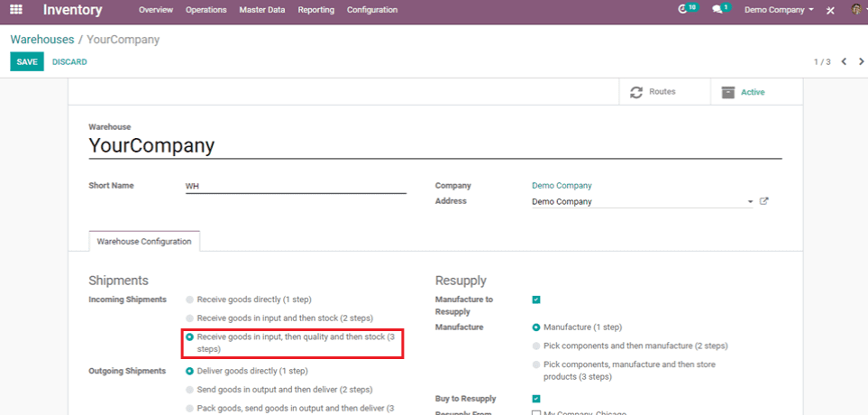Go to next record arrow
Image resolution: width=868 pixels, height=415 pixels.
click(859, 61)
